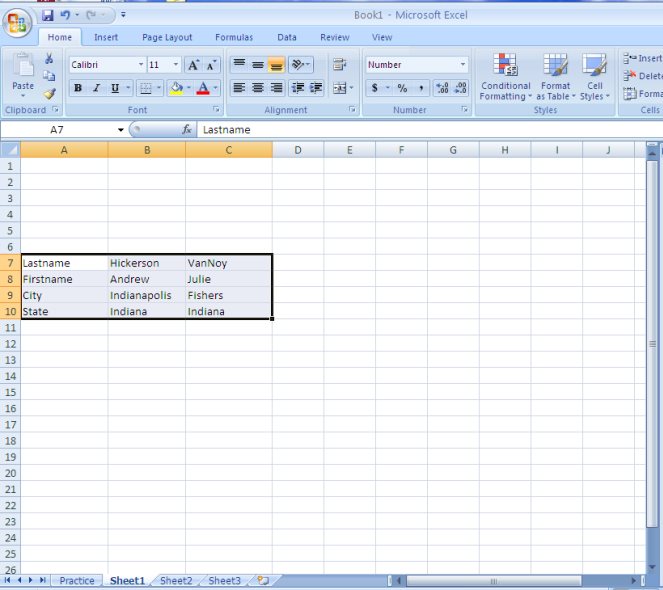Cut selection with the scissors icon
663x590 pixels.
pos(49,58)
